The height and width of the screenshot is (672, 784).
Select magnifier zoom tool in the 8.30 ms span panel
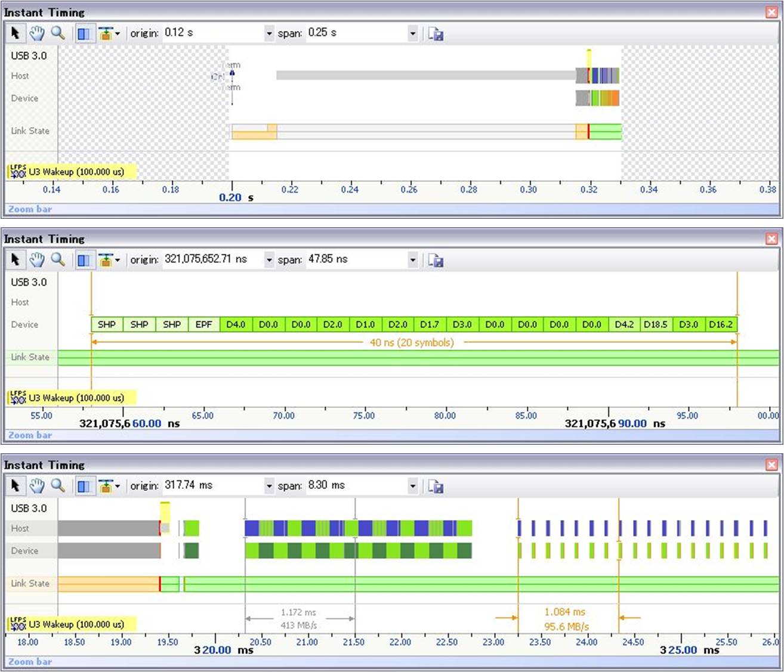58,486
